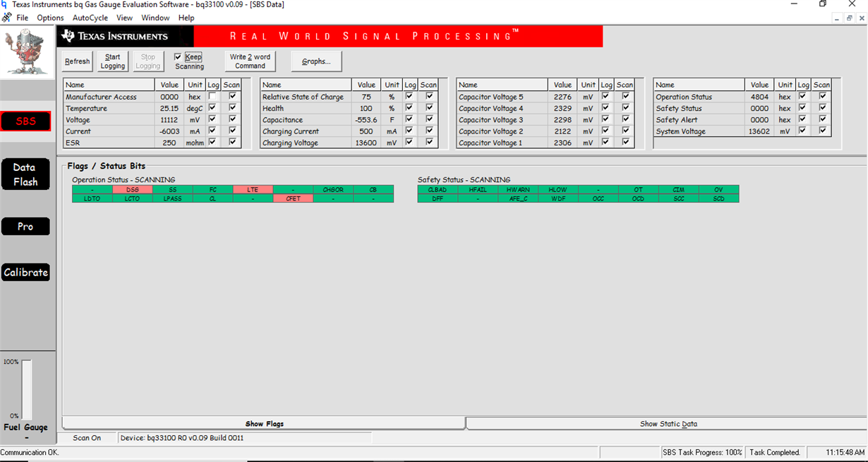Click the SCD flag in Safety Status
The width and height of the screenshot is (868, 462).
718,199
